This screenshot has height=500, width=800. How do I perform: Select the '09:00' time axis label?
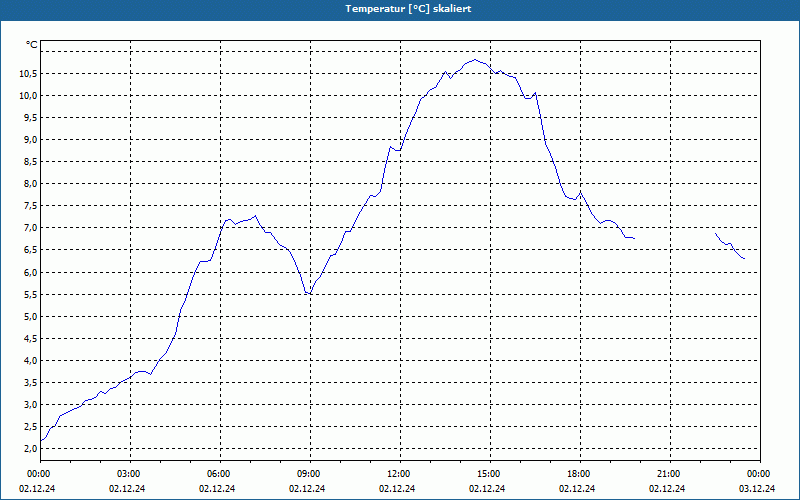pyautogui.click(x=309, y=474)
